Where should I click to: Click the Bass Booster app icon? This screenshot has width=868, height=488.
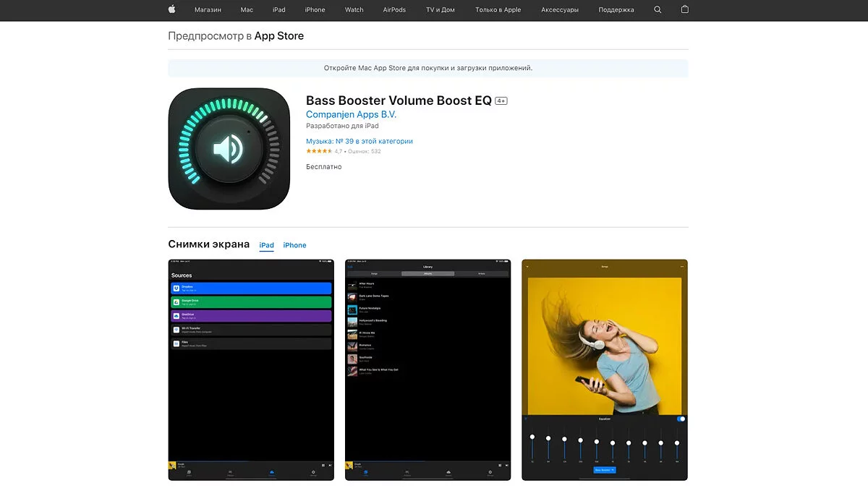pyautogui.click(x=229, y=149)
